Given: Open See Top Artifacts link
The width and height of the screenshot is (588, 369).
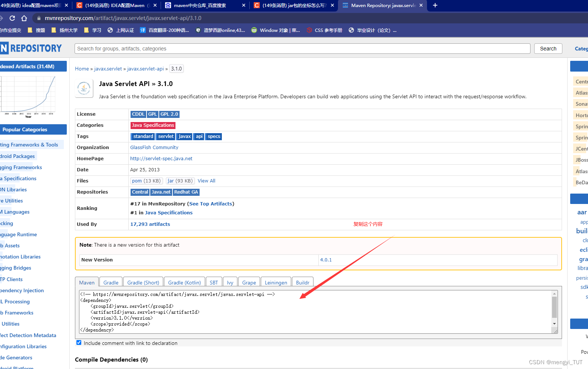Looking at the screenshot, I should pos(211,204).
